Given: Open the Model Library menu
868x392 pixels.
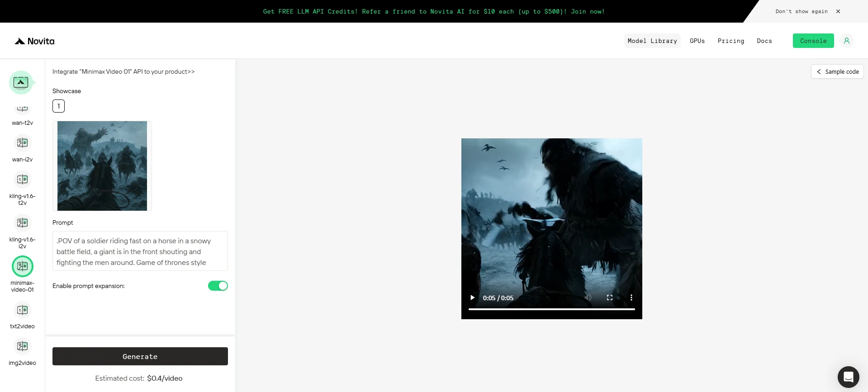Looking at the screenshot, I should coord(652,41).
